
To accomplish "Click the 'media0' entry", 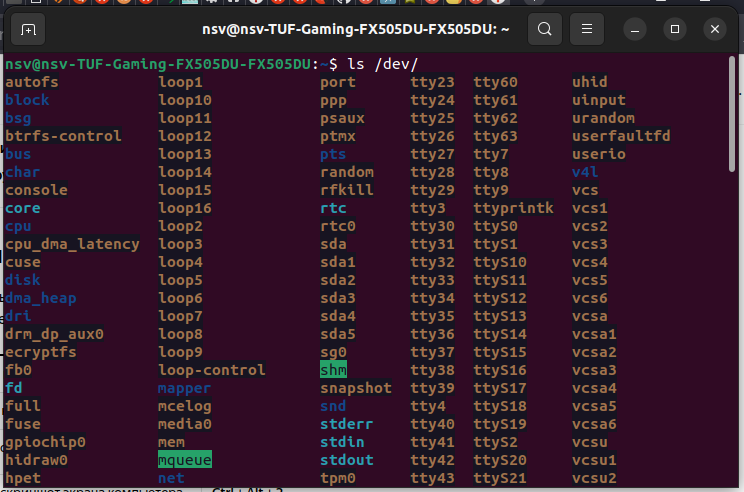I will (185, 424).
